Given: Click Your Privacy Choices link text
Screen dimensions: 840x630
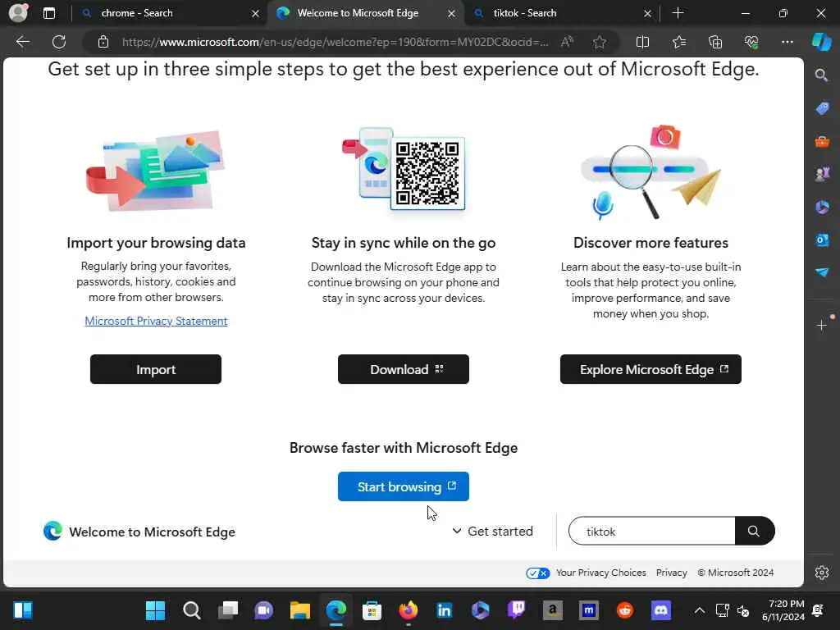Looking at the screenshot, I should [x=601, y=573].
